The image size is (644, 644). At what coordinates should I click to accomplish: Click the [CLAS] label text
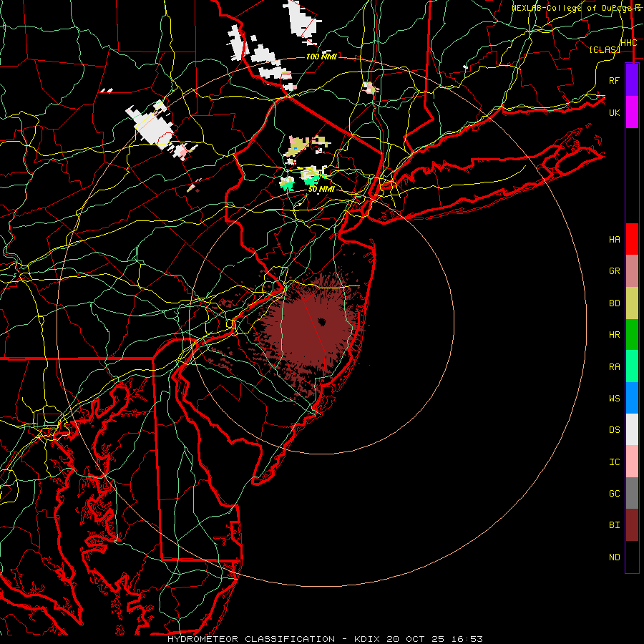pyautogui.click(x=605, y=49)
